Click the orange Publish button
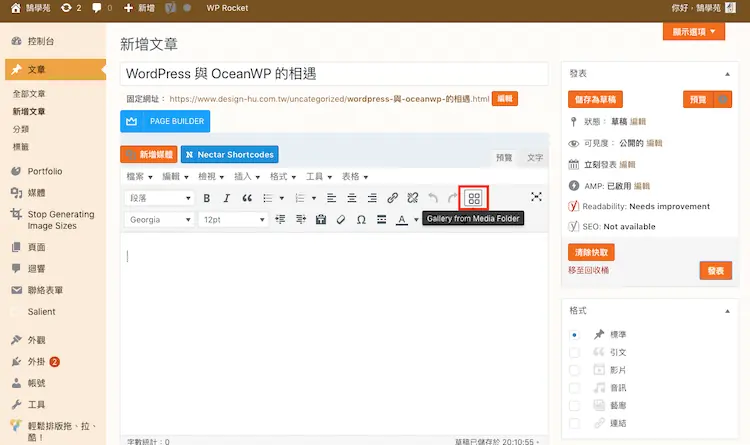Image resolution: width=750 pixels, height=445 pixels. coord(716,271)
